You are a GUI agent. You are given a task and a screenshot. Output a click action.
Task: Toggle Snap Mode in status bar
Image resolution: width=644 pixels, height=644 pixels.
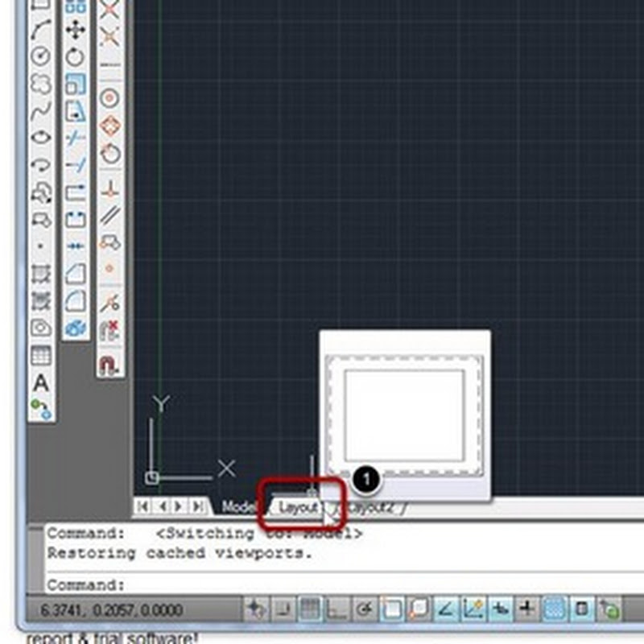[x=283, y=609]
